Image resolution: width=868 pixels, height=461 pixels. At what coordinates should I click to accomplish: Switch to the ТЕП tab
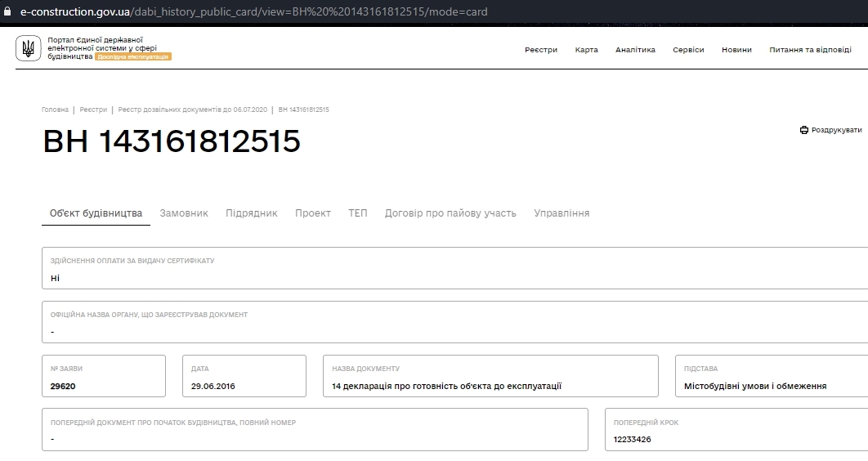click(358, 213)
